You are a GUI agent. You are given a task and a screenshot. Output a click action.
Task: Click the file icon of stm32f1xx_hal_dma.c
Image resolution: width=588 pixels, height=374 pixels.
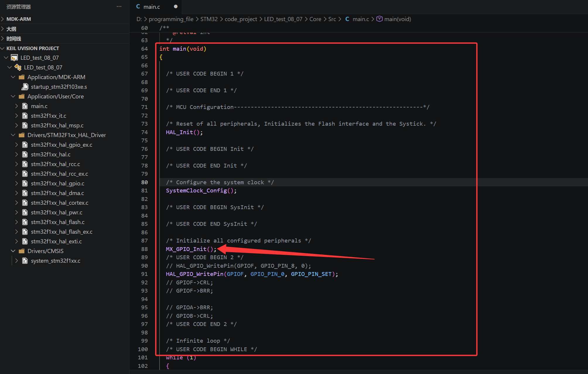25,193
